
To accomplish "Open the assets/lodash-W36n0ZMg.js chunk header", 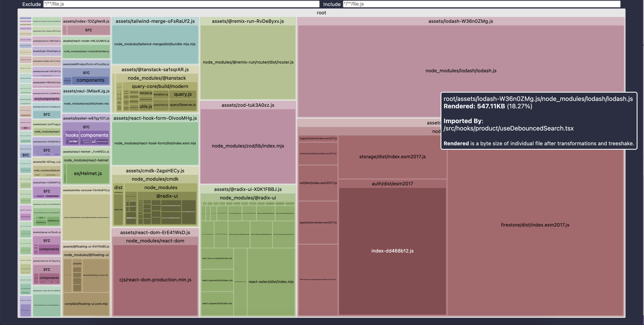I will click(x=460, y=21).
